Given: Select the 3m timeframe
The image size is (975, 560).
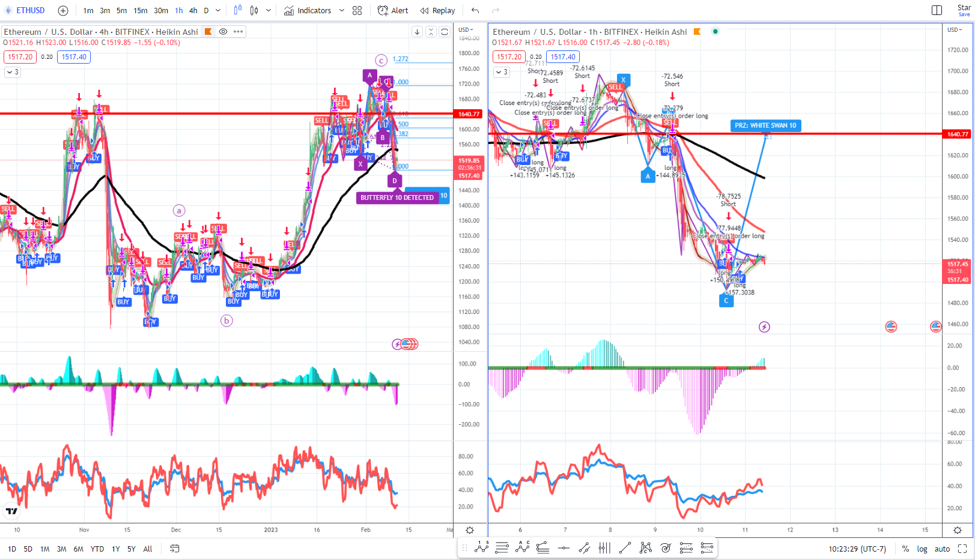Looking at the screenshot, I should [105, 10].
